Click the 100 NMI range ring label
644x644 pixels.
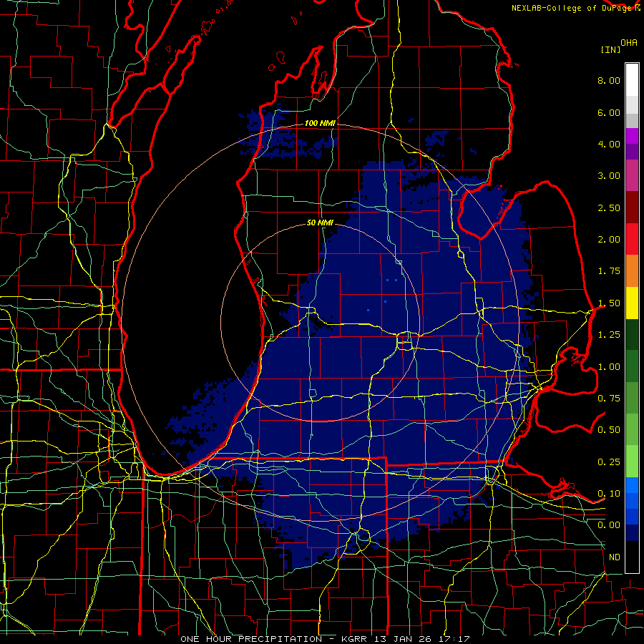(x=320, y=123)
